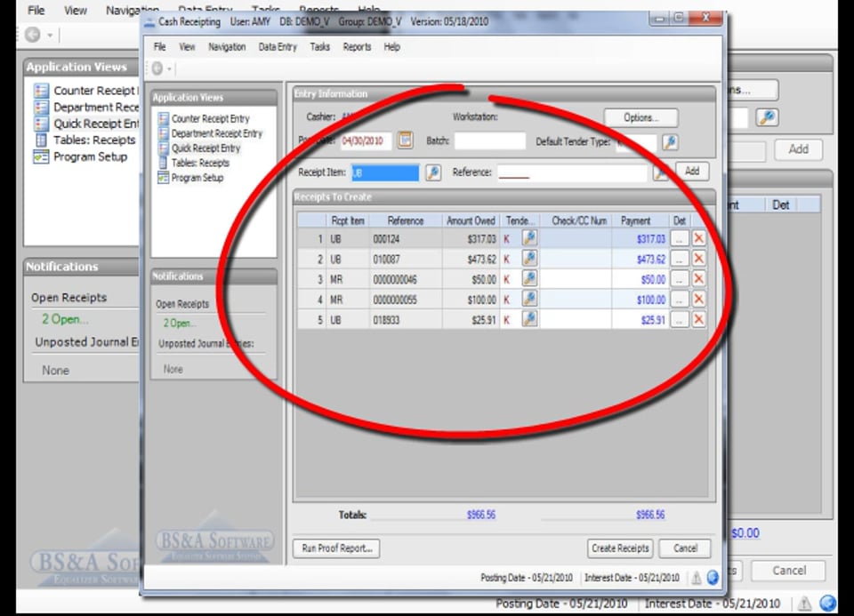Click Create Receipts button
854x616 pixels.
tap(620, 548)
